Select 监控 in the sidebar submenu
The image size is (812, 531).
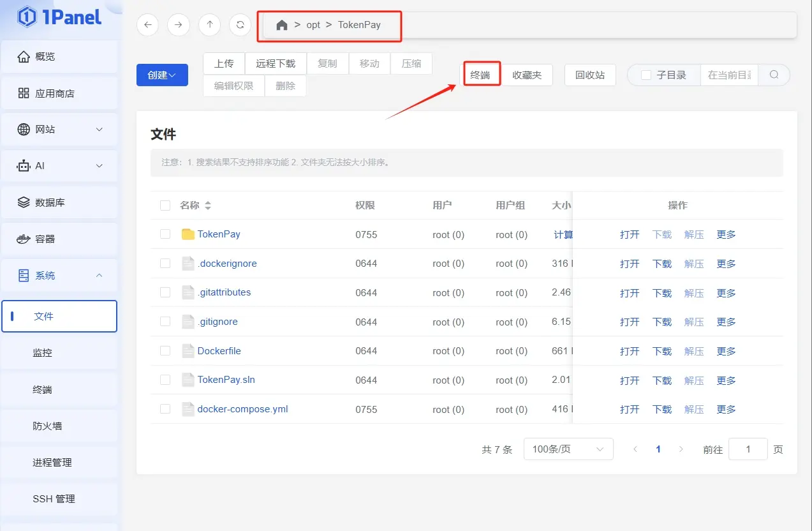coord(59,352)
